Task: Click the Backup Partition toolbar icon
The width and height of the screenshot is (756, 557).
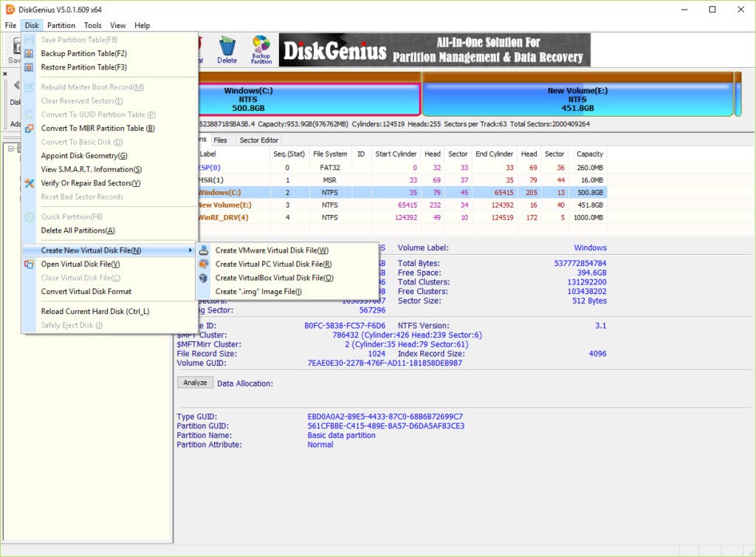Action: 261,50
